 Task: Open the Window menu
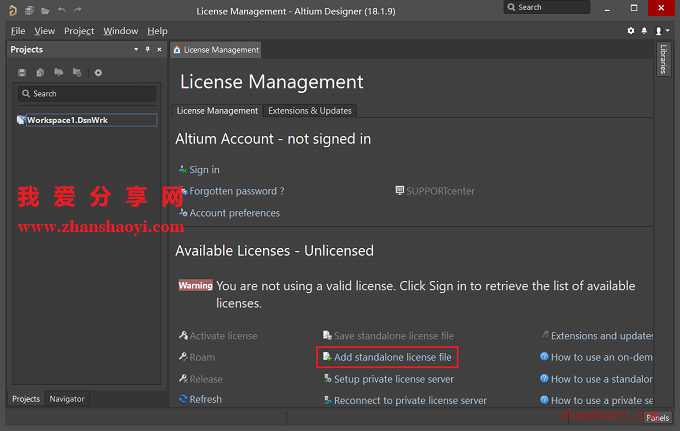point(121,31)
